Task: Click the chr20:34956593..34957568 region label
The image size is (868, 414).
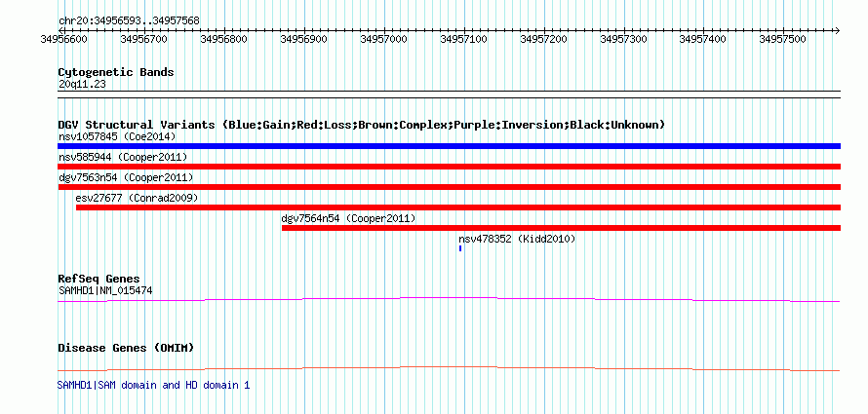Action: click(x=129, y=21)
